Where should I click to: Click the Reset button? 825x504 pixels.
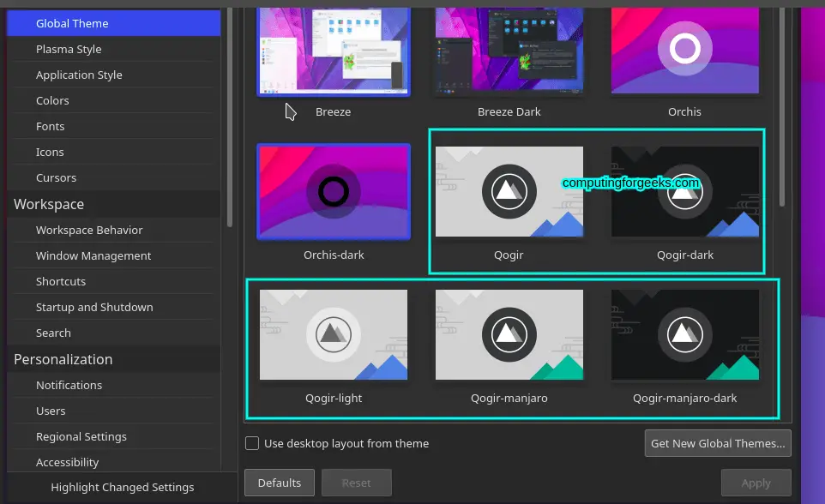tap(356, 483)
